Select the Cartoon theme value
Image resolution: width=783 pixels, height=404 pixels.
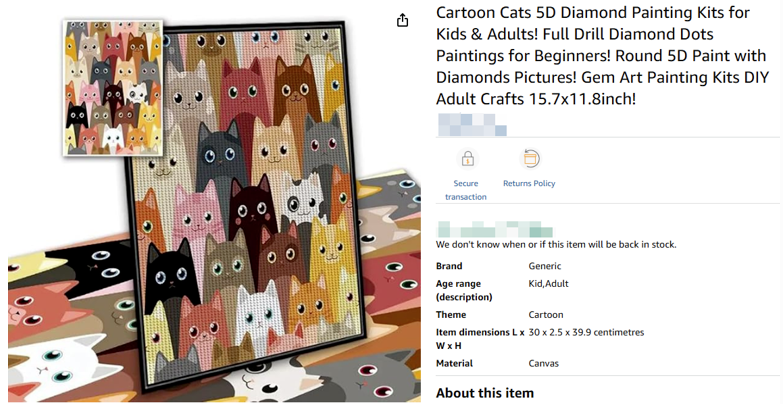(x=546, y=315)
